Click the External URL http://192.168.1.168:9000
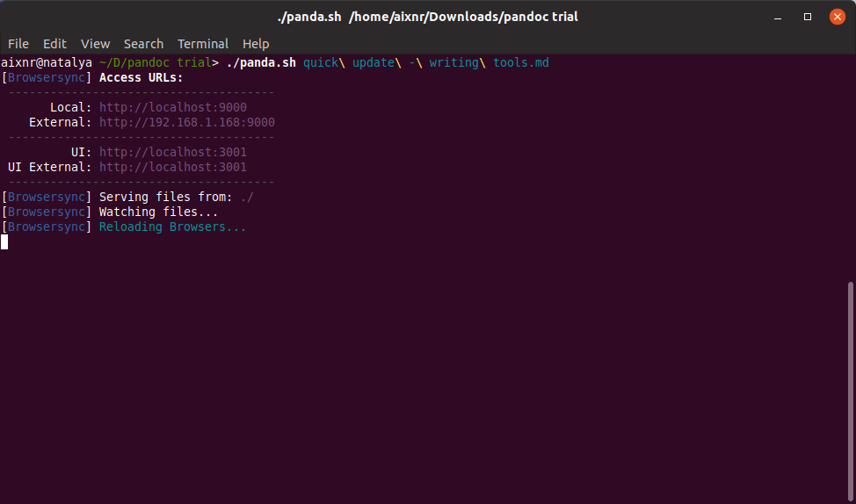The image size is (856, 504). coord(187,122)
